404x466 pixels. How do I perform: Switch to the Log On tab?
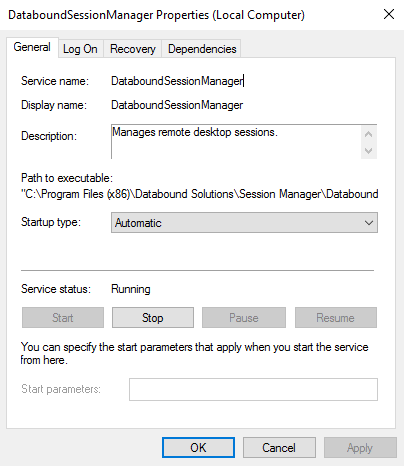(x=80, y=49)
